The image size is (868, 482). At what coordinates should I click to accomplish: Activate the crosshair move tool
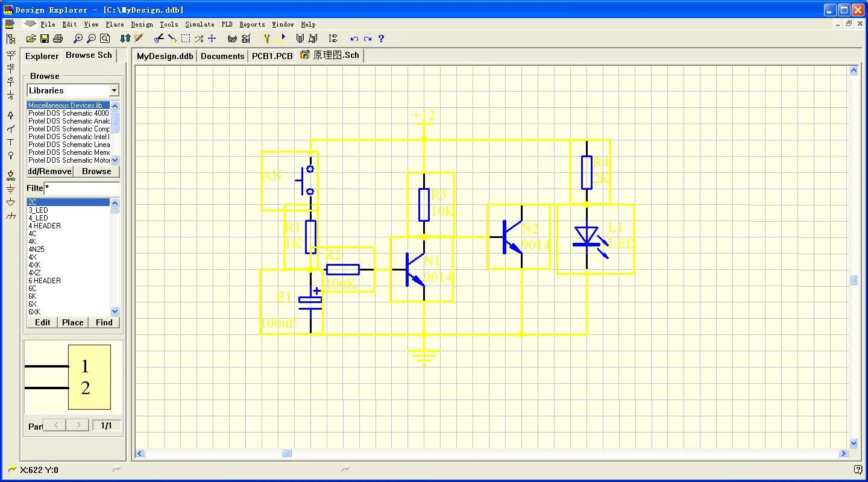[x=212, y=38]
